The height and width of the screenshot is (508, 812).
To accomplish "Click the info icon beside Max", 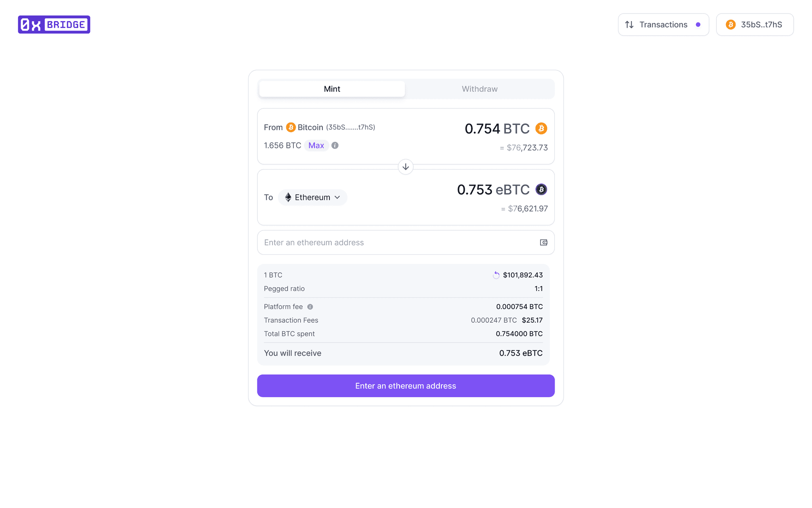I will coord(335,145).
